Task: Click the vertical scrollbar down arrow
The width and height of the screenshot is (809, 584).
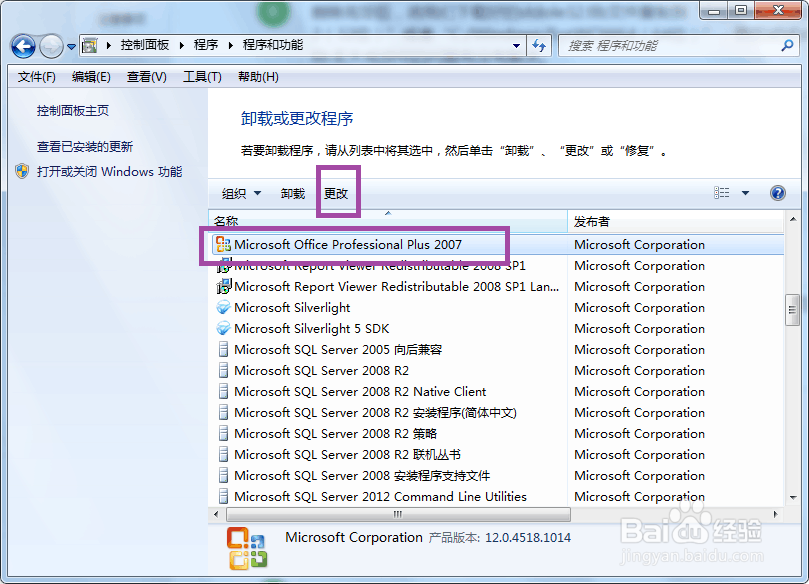Action: [792, 498]
